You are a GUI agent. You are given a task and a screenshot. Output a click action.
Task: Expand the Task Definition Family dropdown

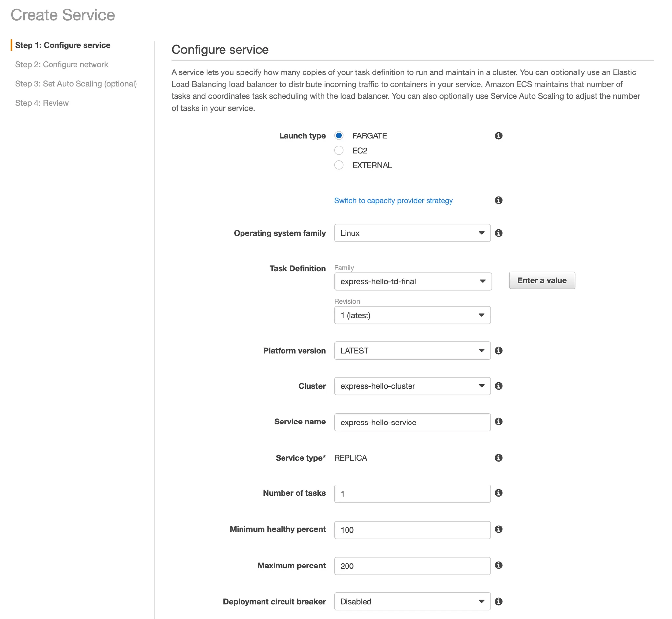412,281
